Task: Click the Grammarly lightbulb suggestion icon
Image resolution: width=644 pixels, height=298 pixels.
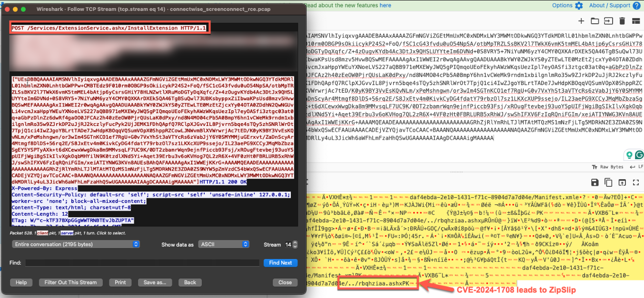Action: point(629,155)
